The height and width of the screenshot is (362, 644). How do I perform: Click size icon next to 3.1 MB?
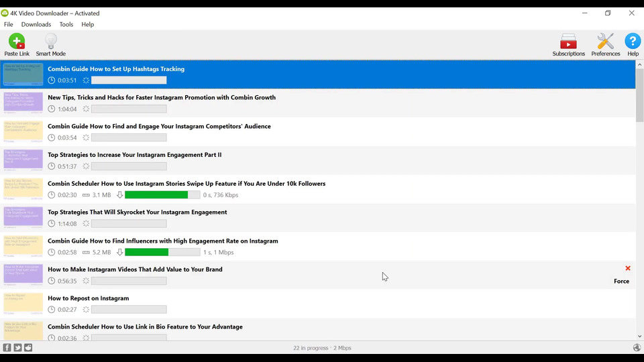pyautogui.click(x=86, y=195)
